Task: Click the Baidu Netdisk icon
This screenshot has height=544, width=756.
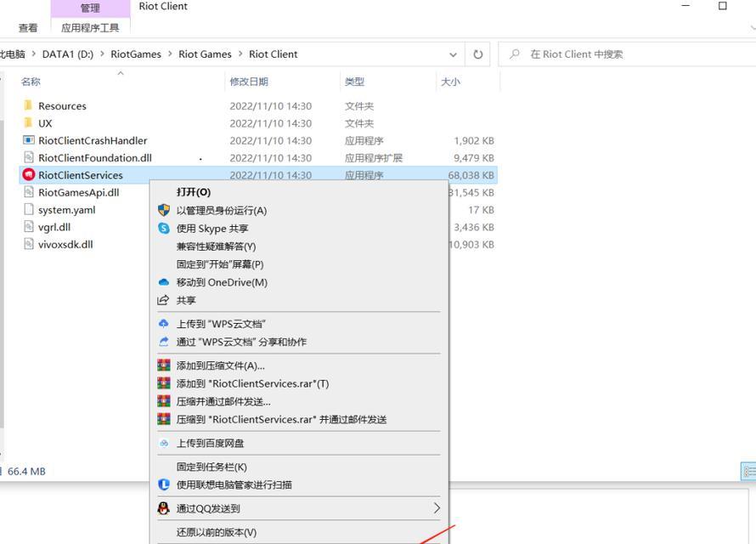Action: [x=164, y=443]
